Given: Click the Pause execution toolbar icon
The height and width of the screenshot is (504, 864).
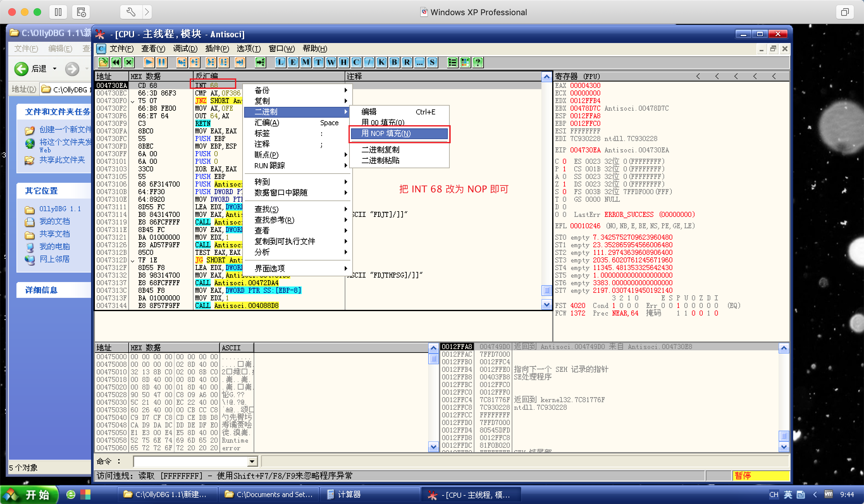Looking at the screenshot, I should [162, 62].
